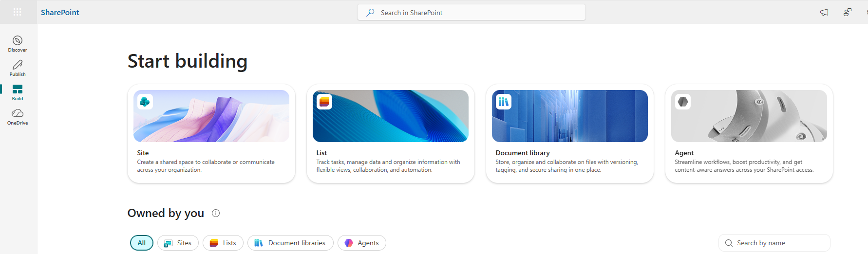The width and height of the screenshot is (868, 254).
Task: Select the All filter pill
Action: (x=142, y=243)
